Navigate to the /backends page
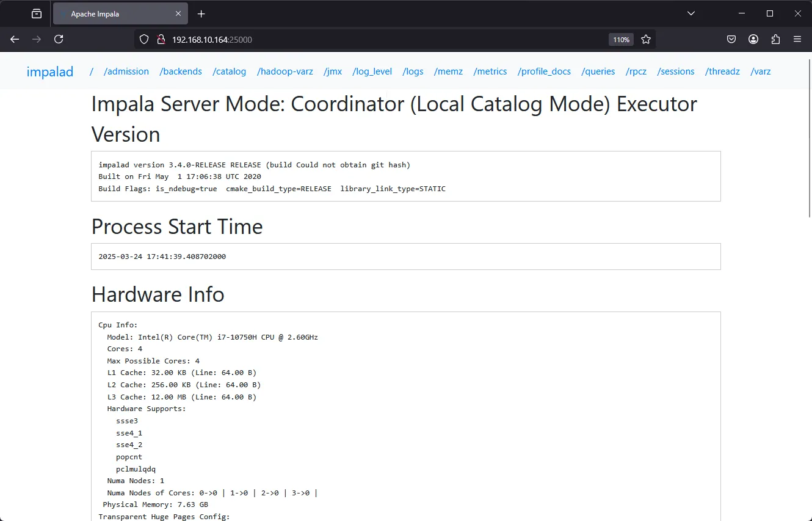The height and width of the screenshot is (521, 812). pos(181,71)
